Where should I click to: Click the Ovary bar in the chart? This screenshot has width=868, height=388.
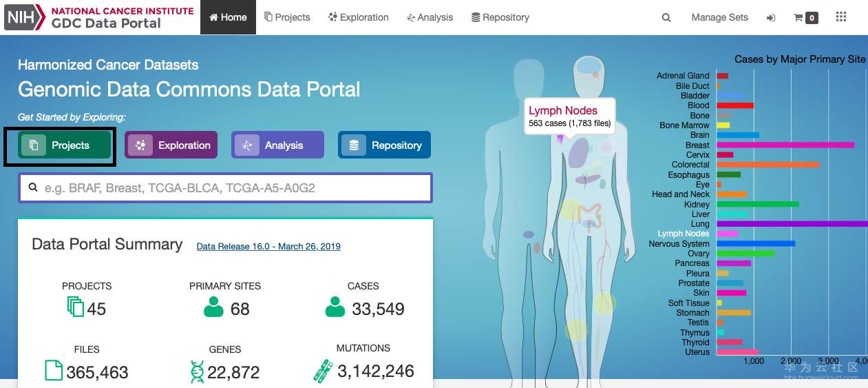click(745, 254)
